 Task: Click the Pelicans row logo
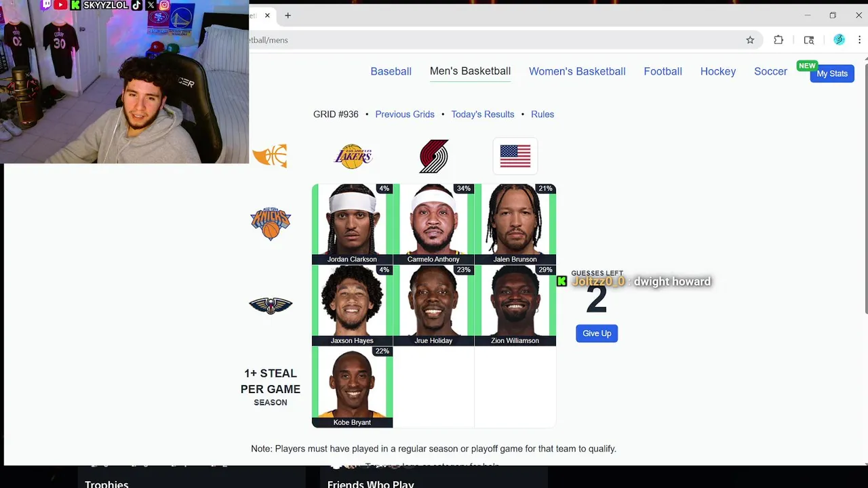pos(271,306)
